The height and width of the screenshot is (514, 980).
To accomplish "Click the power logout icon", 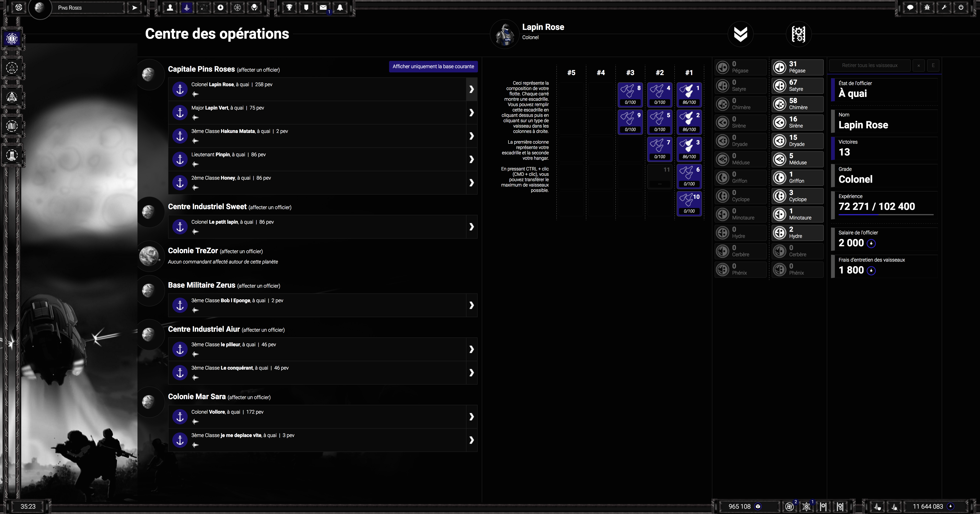I will click(961, 8).
